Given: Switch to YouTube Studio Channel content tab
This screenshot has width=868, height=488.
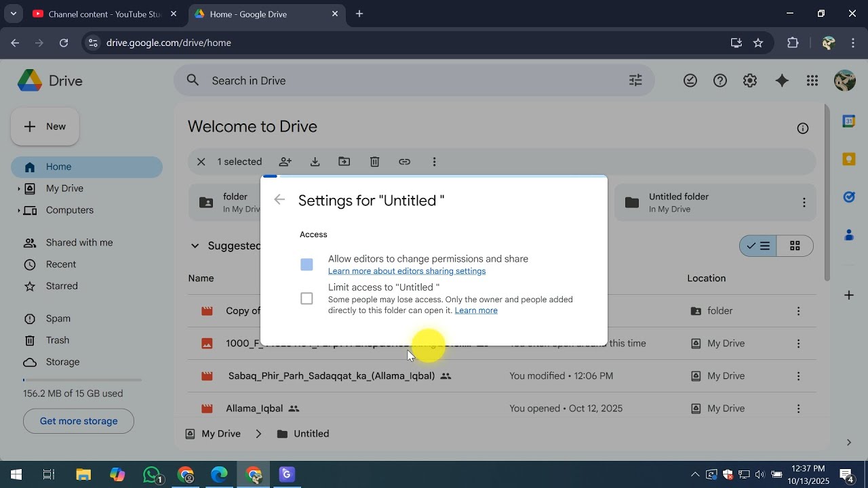Looking at the screenshot, I should 105,14.
